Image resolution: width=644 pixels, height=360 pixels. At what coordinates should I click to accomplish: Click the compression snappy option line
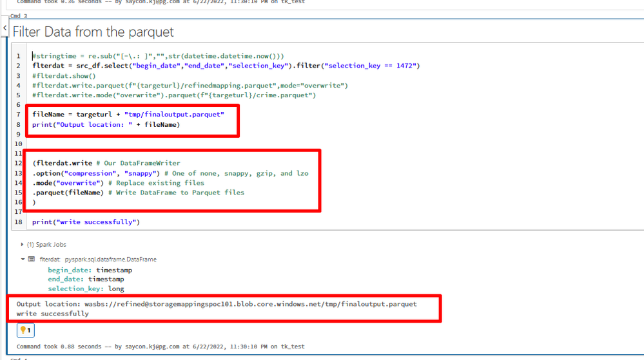click(x=170, y=173)
